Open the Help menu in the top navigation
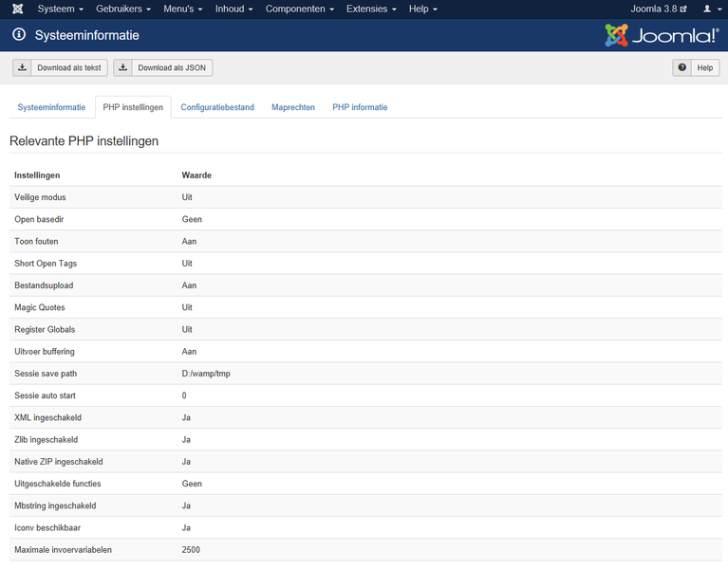 tap(422, 9)
